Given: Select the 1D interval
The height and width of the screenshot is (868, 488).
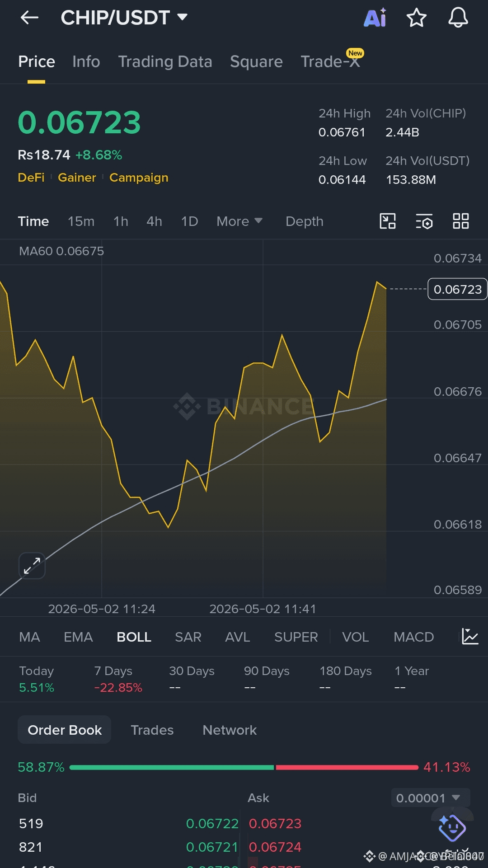Looking at the screenshot, I should [190, 221].
